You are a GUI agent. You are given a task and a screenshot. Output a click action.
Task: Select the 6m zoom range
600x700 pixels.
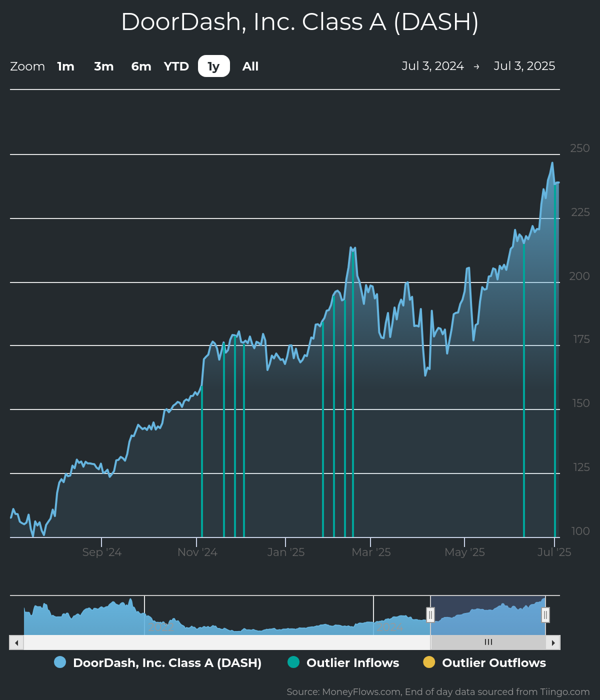(x=141, y=66)
